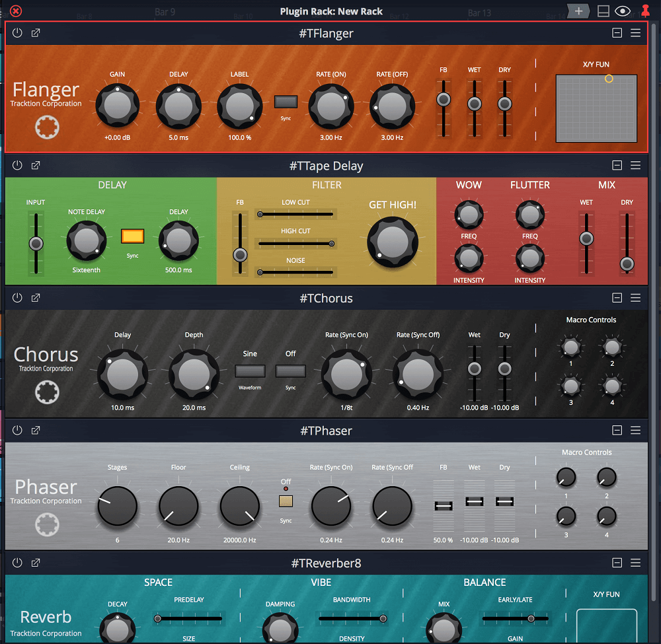Open the #TFlanger hamburger menu
Image resolution: width=661 pixels, height=644 pixels.
(635, 33)
